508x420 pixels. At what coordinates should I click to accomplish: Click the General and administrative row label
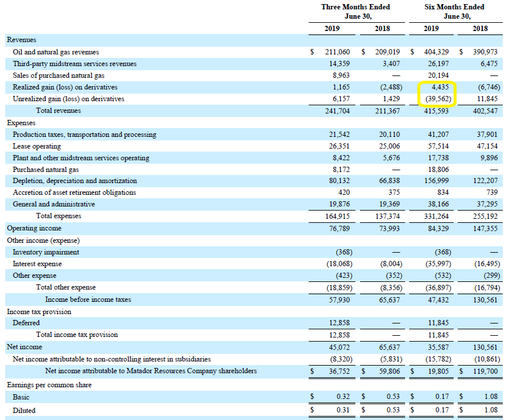[x=54, y=204]
